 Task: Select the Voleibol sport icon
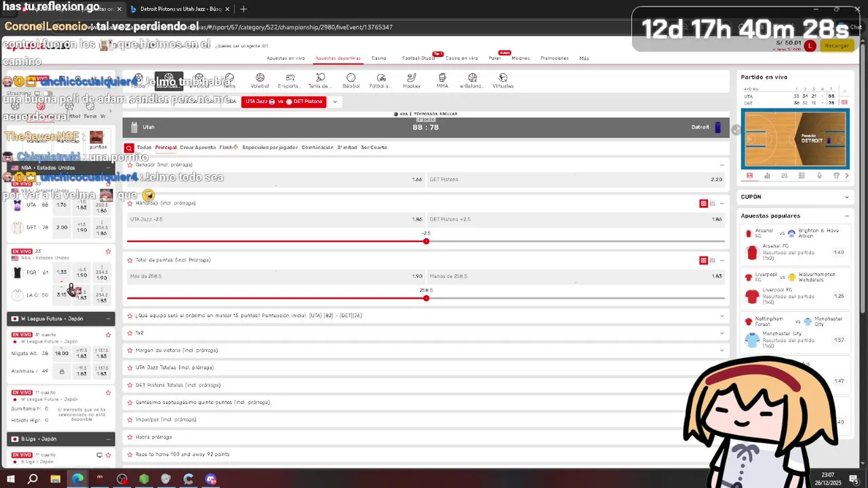(260, 81)
